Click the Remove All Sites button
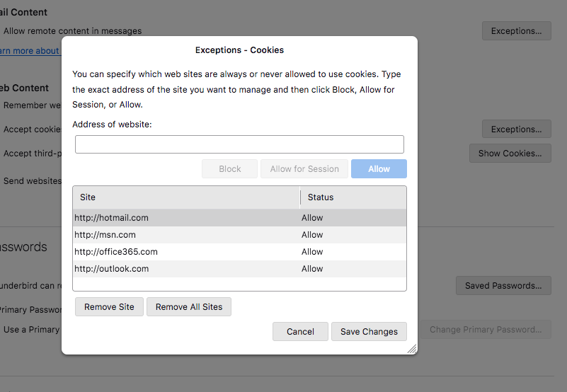This screenshot has height=392, width=567. pos(189,306)
